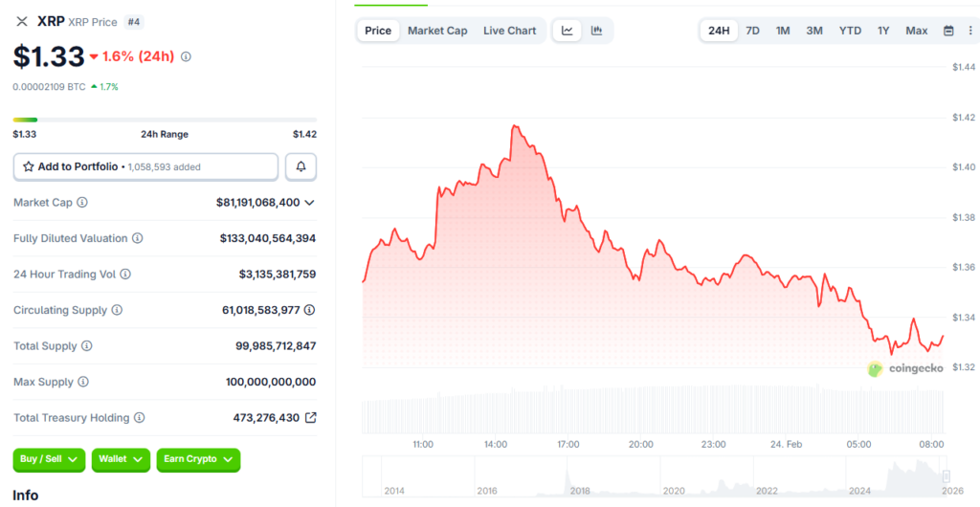Screen dimensions: 980x507
Task: Switch to candlestick chart view icon
Action: pos(597,31)
